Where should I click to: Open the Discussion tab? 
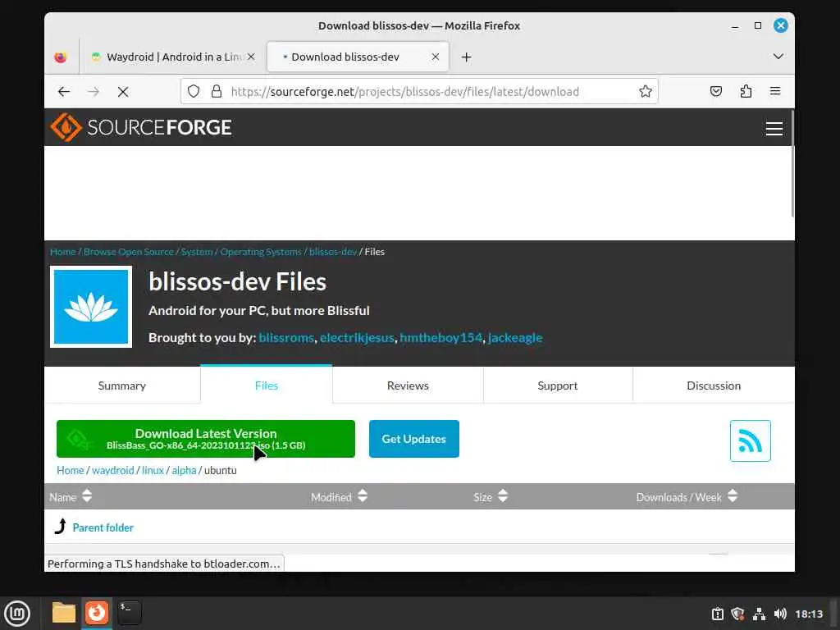(714, 386)
